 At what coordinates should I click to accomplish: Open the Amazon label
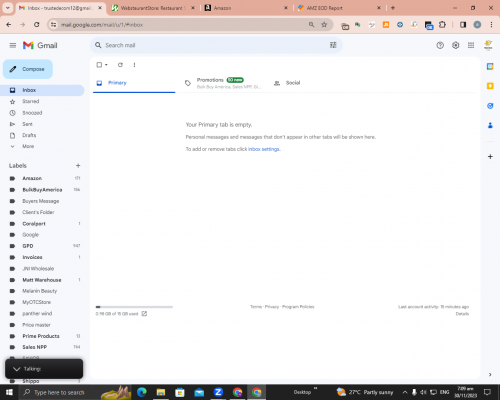(32, 178)
